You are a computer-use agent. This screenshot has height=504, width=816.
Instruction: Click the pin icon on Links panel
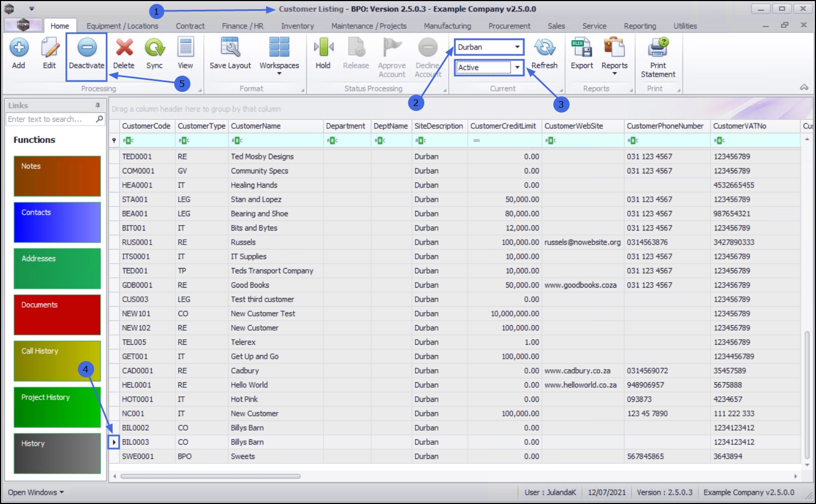pyautogui.click(x=98, y=105)
